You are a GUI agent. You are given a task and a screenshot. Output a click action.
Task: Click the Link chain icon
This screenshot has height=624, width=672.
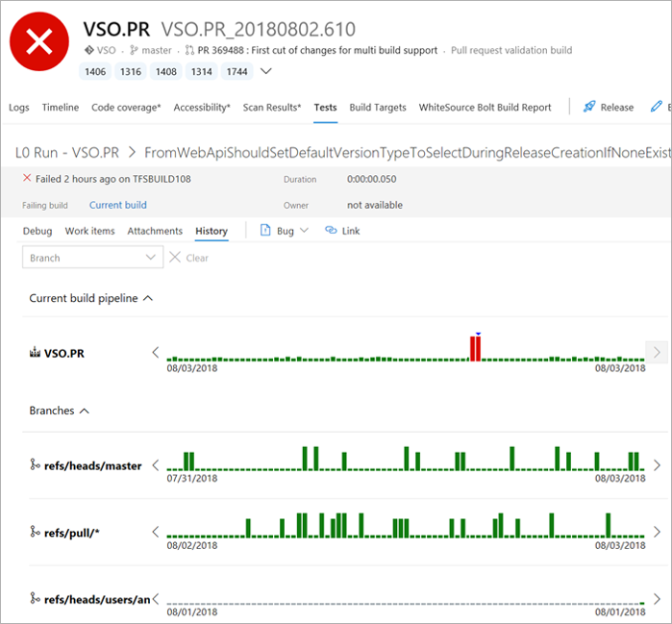(x=332, y=231)
